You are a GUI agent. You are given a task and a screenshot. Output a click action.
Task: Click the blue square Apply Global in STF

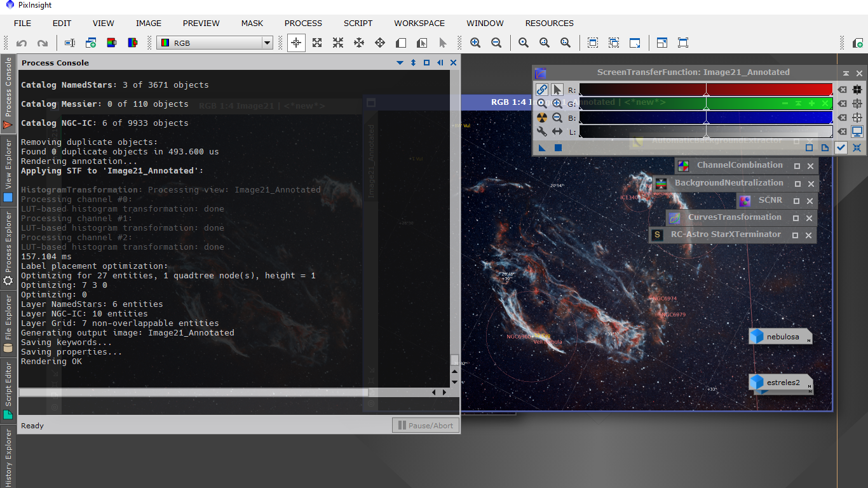coord(558,148)
